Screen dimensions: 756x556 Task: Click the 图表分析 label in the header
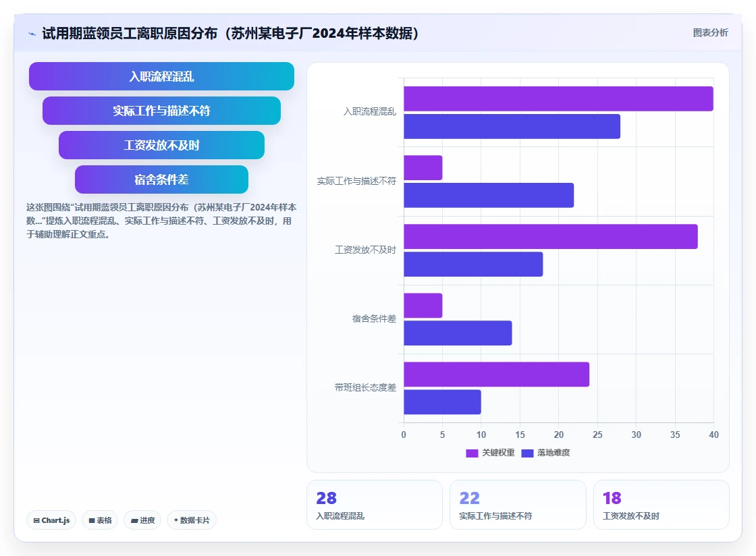point(710,33)
